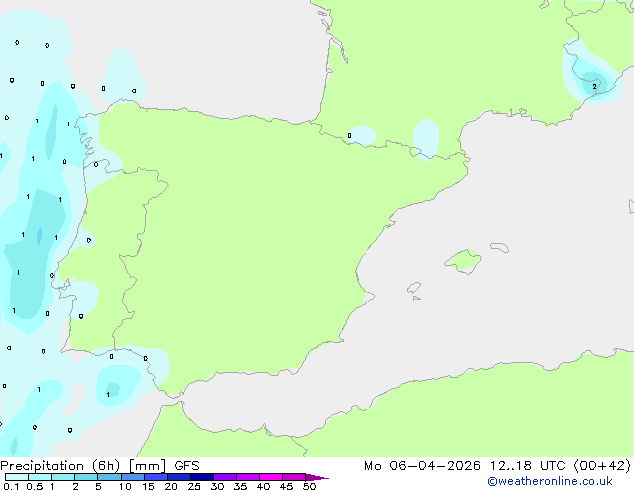Choose the 20–25 mm legend color swatch

click(x=179, y=477)
